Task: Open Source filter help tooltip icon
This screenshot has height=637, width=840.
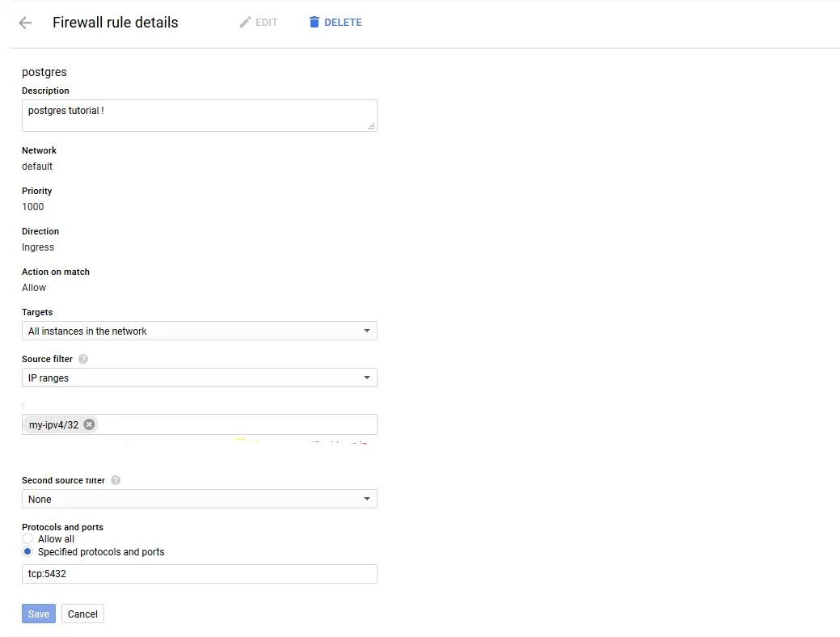Action: coord(83,359)
